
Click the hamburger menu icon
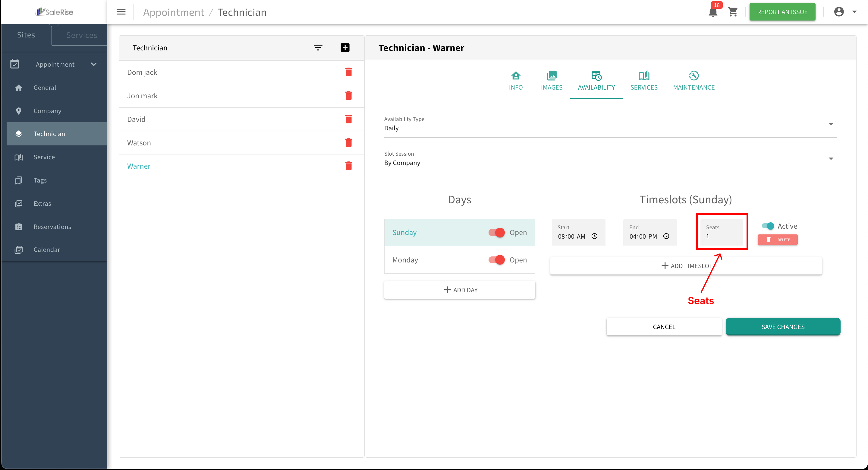coord(121,12)
